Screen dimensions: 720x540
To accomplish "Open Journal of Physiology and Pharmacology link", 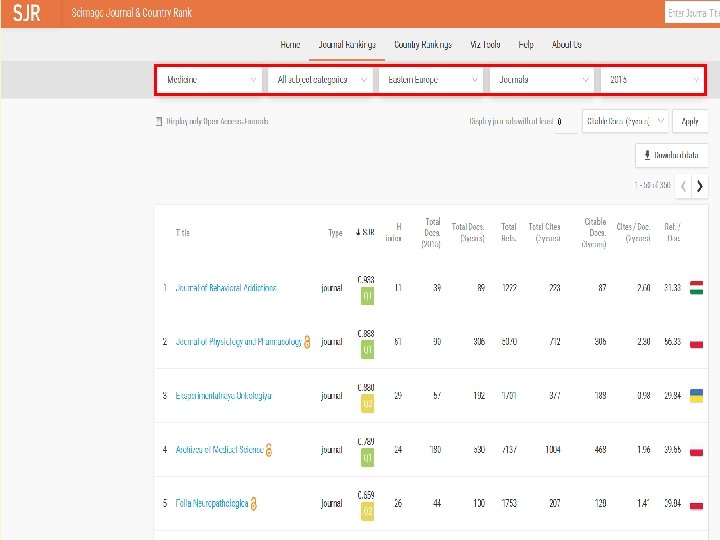I will point(239,342).
